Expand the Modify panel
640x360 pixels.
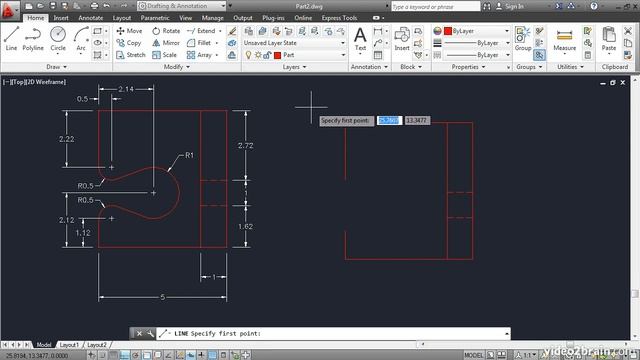(x=176, y=67)
